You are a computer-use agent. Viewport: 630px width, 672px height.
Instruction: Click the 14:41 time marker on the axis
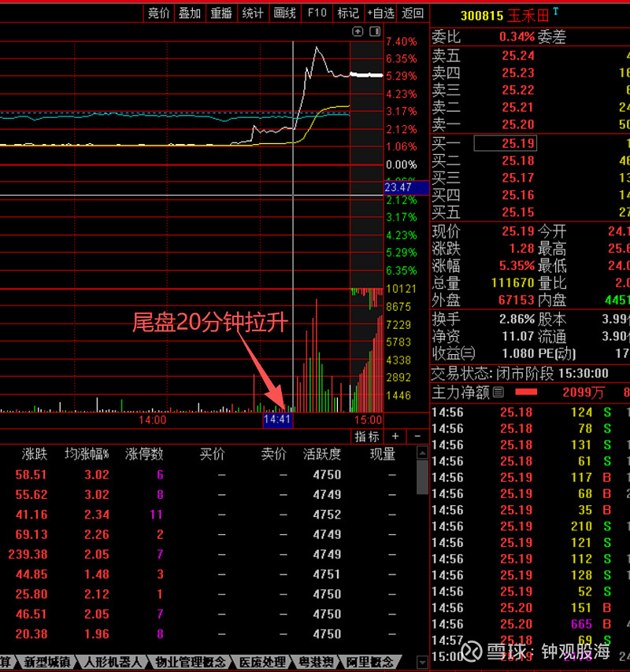pos(277,420)
